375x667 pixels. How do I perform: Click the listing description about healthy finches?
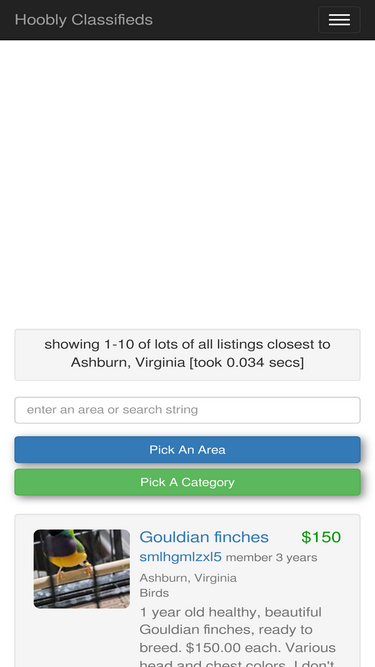point(238,639)
